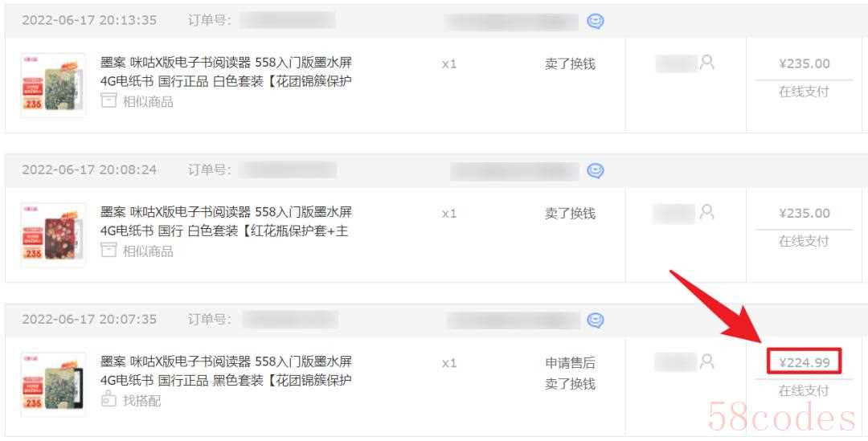The width and height of the screenshot is (868, 441).
Task: Click 相似商品 box icon in first order
Action: [x=109, y=100]
